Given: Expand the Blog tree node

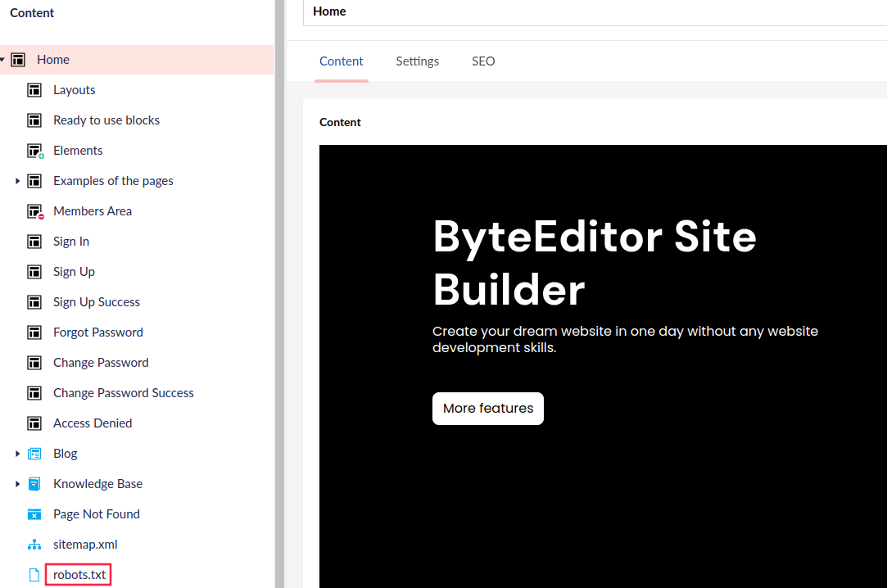Looking at the screenshot, I should point(18,454).
